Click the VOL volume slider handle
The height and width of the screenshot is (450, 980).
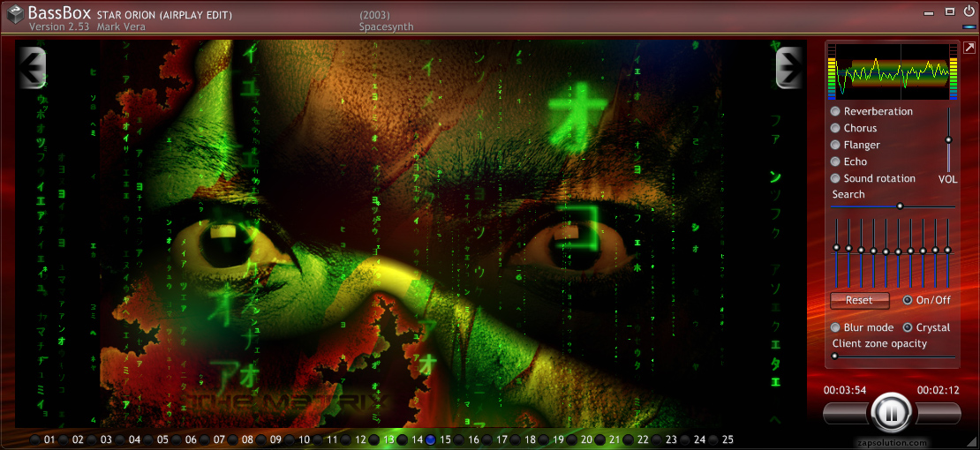pos(948,140)
